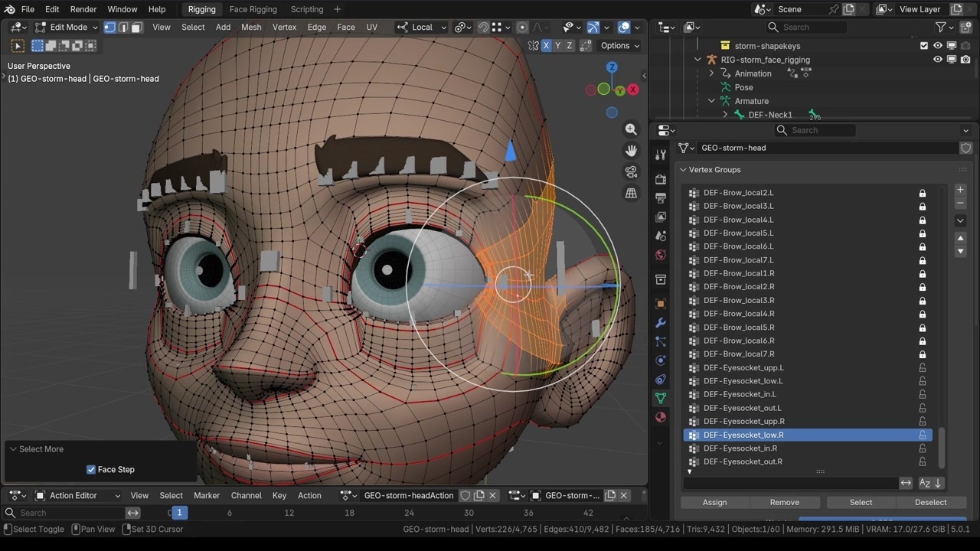Switch to orthographic grid view icon
This screenshot has height=551, width=980.
coord(631,194)
